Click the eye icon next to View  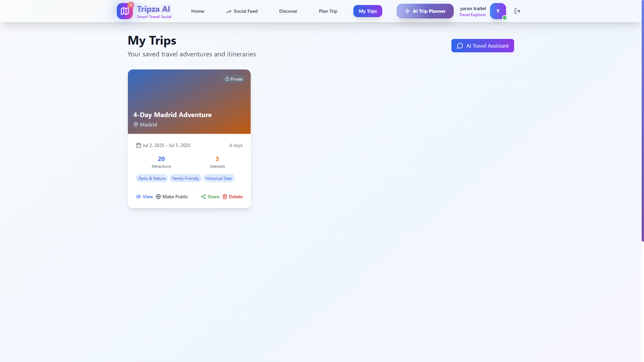point(139,197)
